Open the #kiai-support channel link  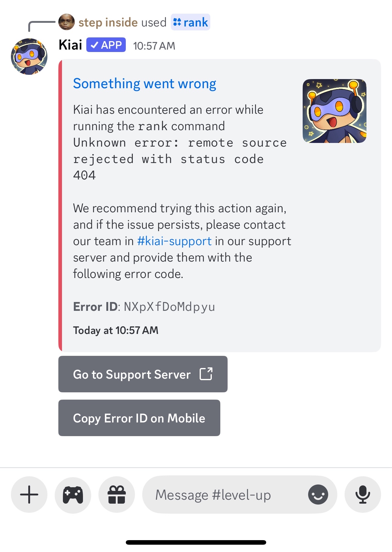click(174, 241)
